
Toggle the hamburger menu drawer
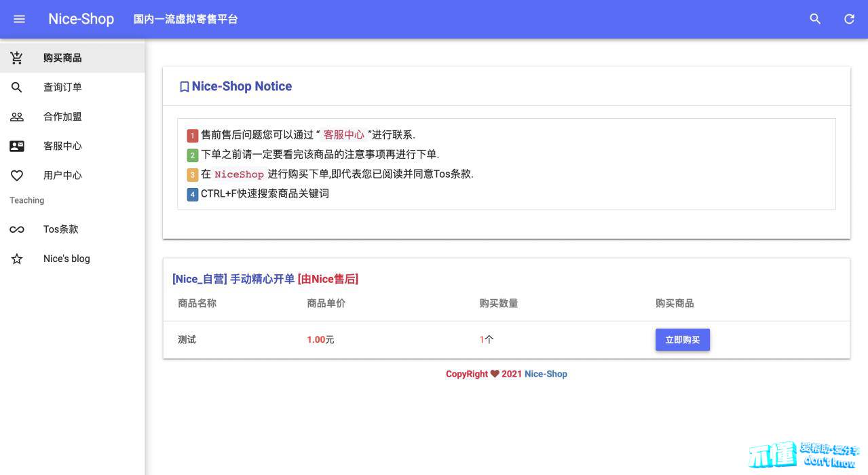[19, 19]
